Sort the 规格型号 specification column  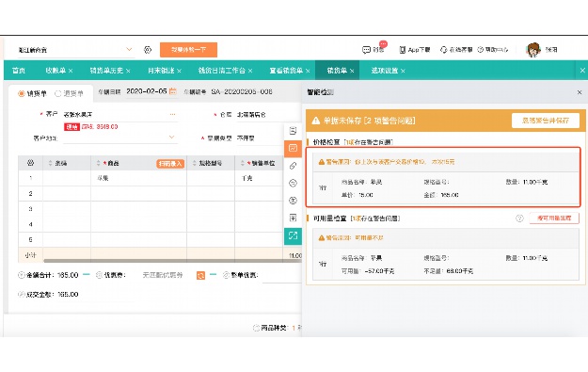pos(194,163)
